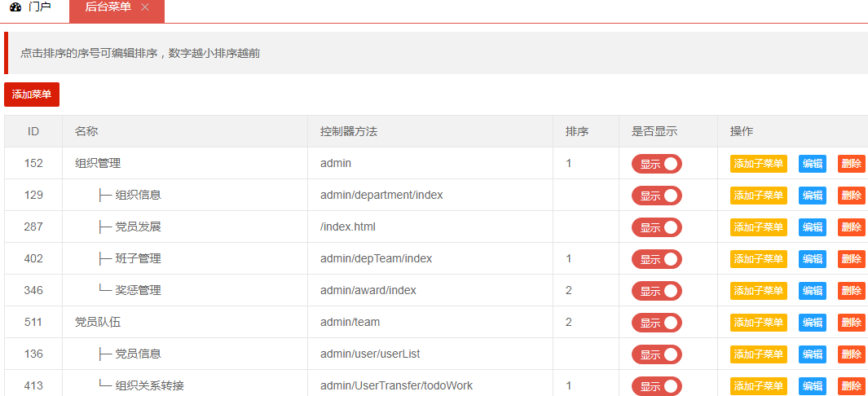This screenshot has height=396, width=868.
Task: Click the 组织关系转接 tree item
Action: pos(149,385)
